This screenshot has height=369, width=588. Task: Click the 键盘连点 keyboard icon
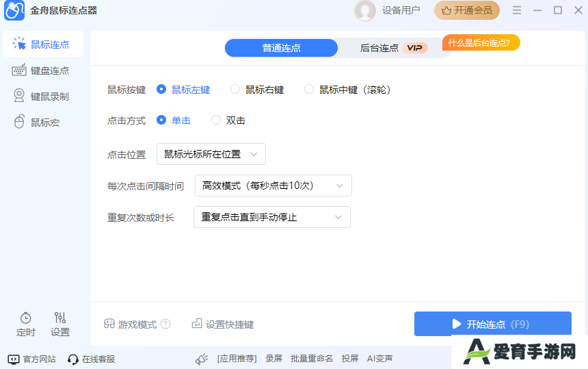pyautogui.click(x=19, y=70)
